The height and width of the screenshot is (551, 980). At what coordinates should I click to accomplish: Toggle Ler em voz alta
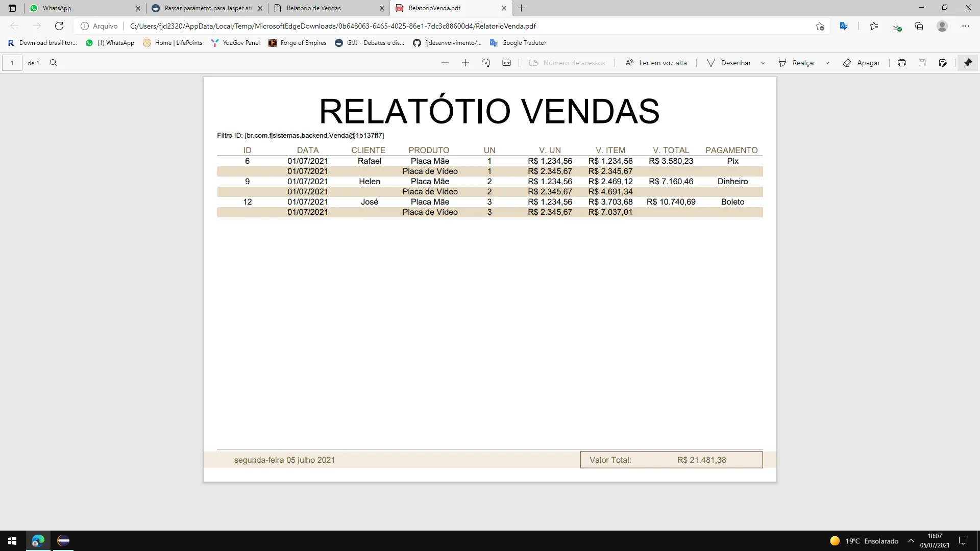tap(656, 63)
